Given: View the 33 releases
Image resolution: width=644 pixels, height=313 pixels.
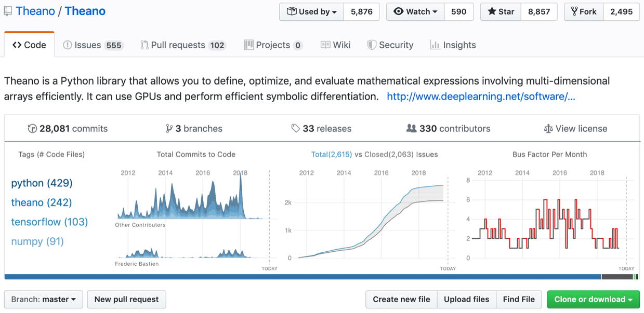Looking at the screenshot, I should click(x=321, y=129).
